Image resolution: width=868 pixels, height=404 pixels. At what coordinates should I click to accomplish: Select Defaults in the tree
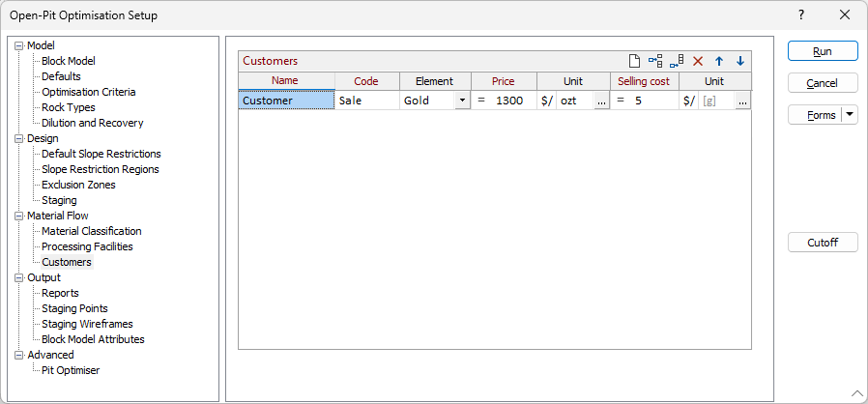coord(62,76)
